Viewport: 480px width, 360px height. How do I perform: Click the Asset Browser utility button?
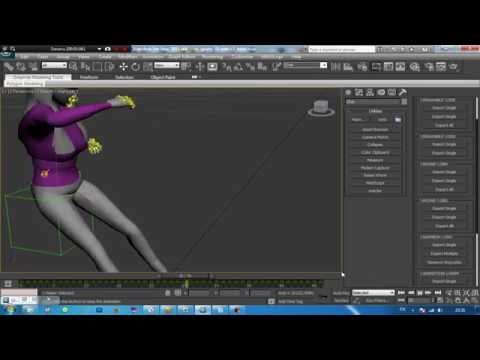click(375, 129)
